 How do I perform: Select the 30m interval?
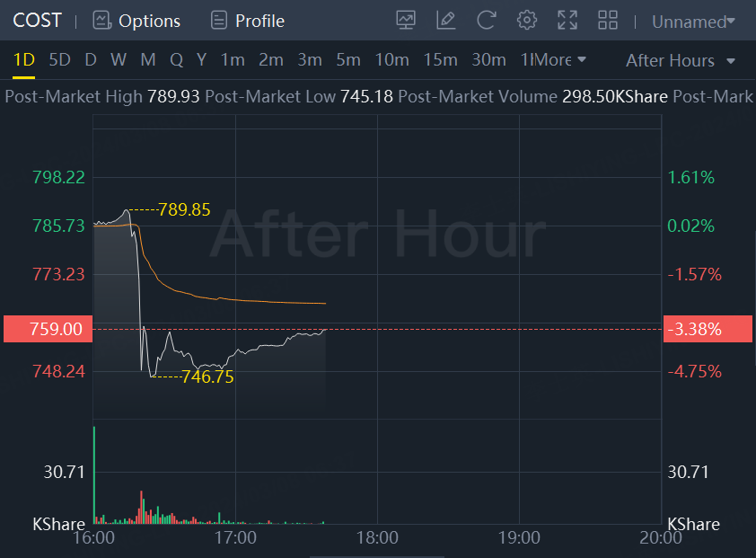click(x=488, y=60)
